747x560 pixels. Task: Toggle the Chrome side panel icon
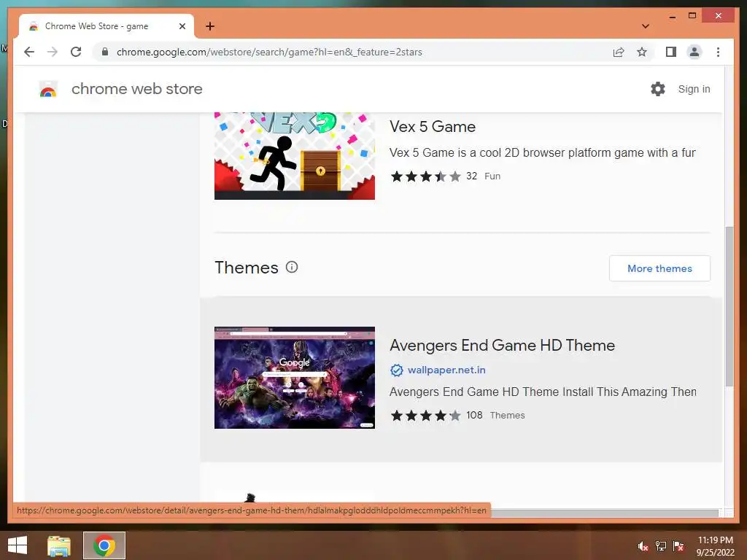point(671,52)
